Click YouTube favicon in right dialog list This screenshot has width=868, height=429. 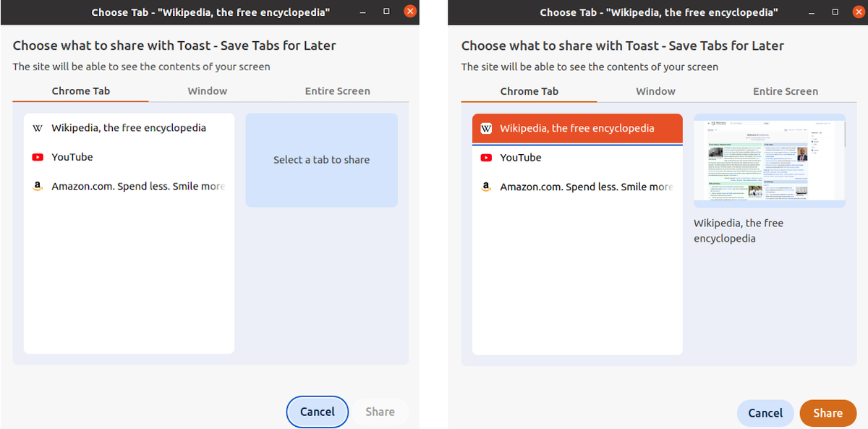tap(486, 158)
